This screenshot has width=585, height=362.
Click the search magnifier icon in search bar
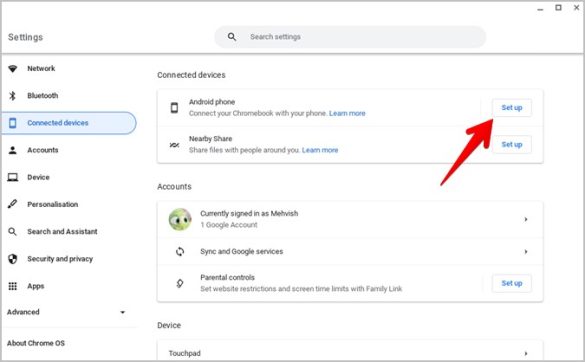[x=232, y=37]
